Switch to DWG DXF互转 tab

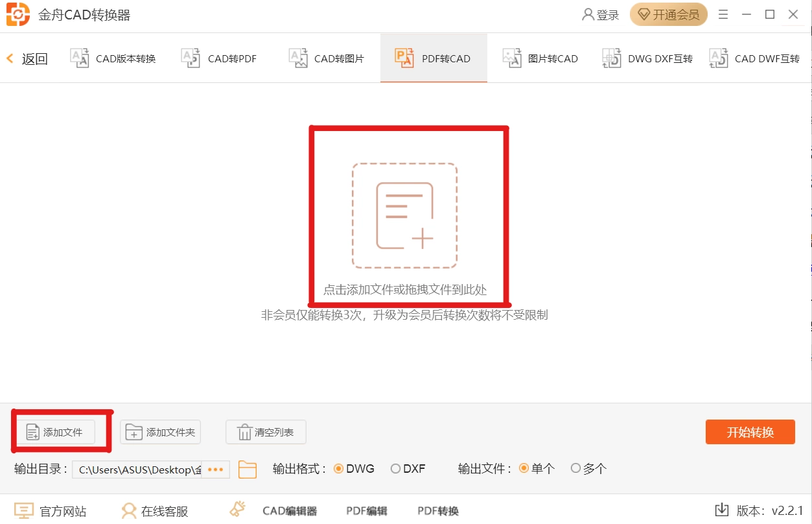648,58
